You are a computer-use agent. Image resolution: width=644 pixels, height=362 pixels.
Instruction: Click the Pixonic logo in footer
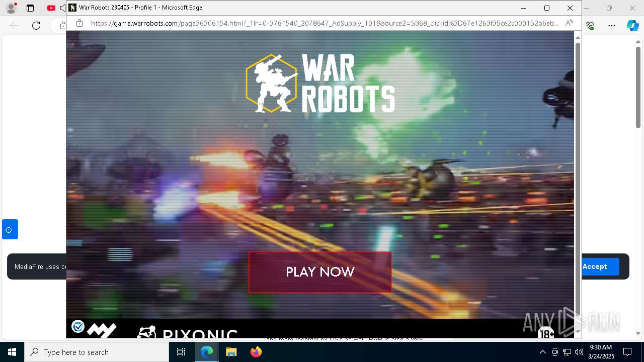[187, 332]
